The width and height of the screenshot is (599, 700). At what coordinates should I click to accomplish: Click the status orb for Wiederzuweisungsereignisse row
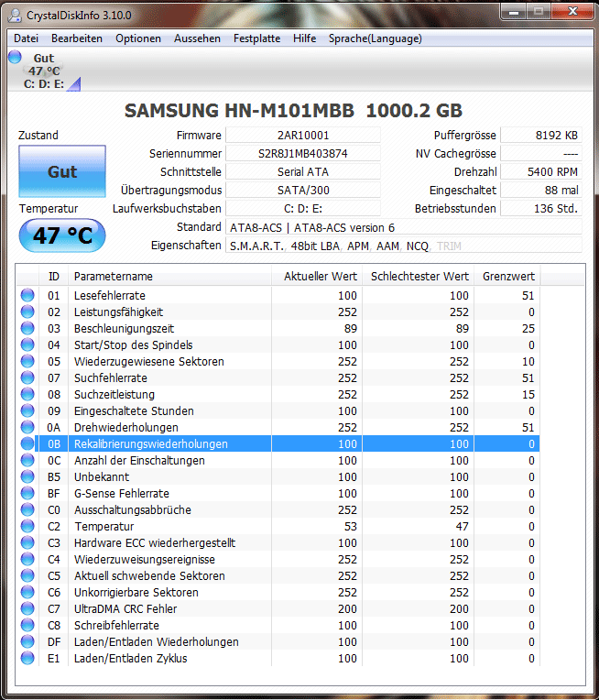click(27, 560)
